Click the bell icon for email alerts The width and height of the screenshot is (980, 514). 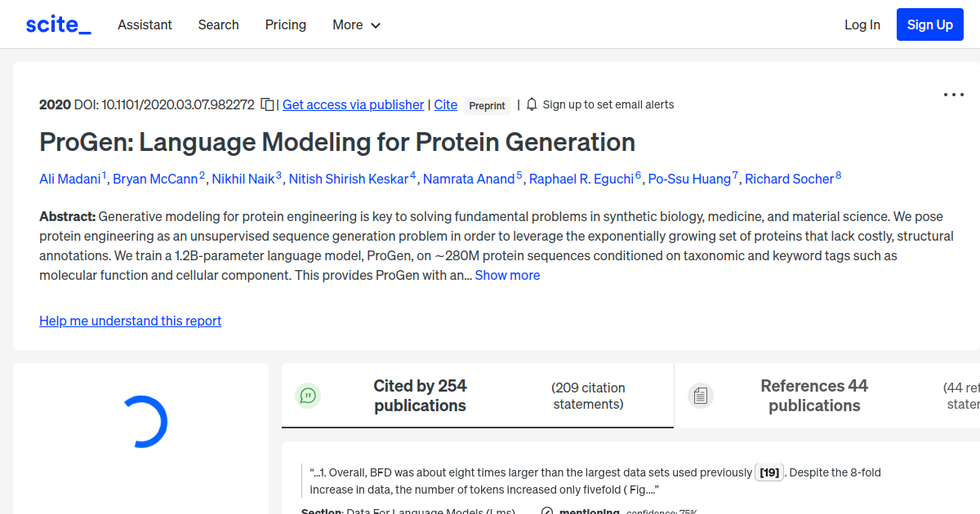click(532, 104)
